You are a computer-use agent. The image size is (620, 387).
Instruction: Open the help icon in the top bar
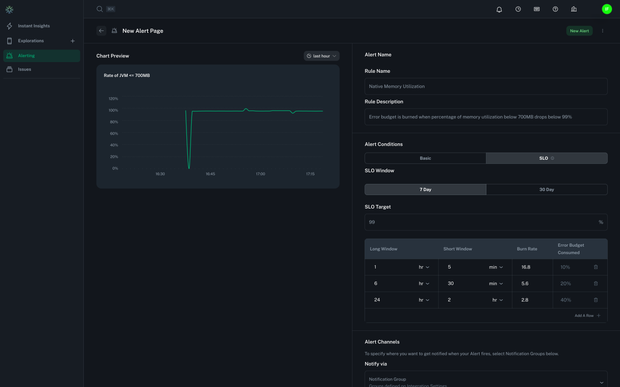[x=555, y=9]
